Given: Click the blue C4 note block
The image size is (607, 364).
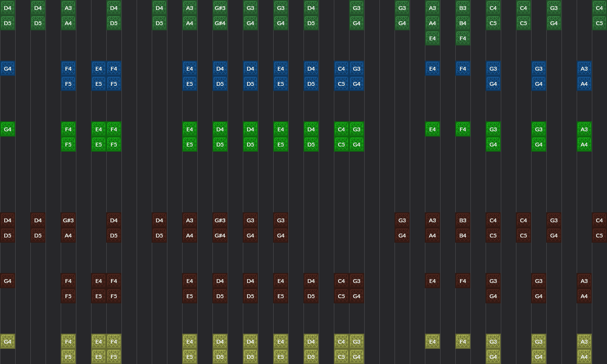Looking at the screenshot, I should (341, 68).
